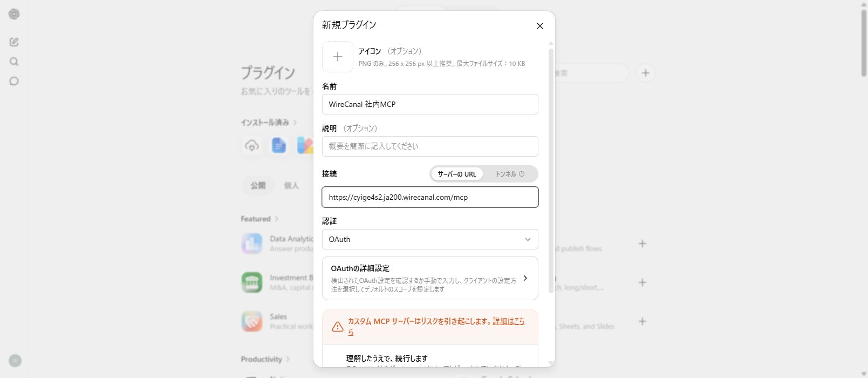Add the plugin on the Sales row
Screen dimensions: 868x378
642,321
